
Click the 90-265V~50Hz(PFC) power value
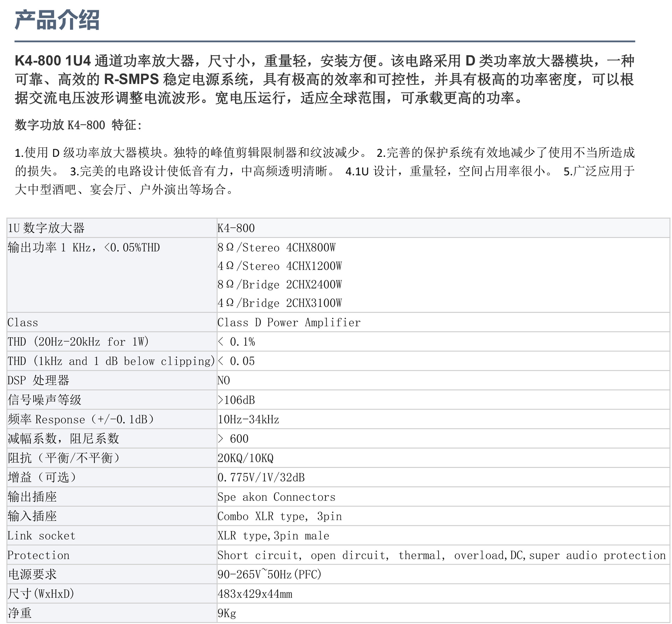coord(269,574)
